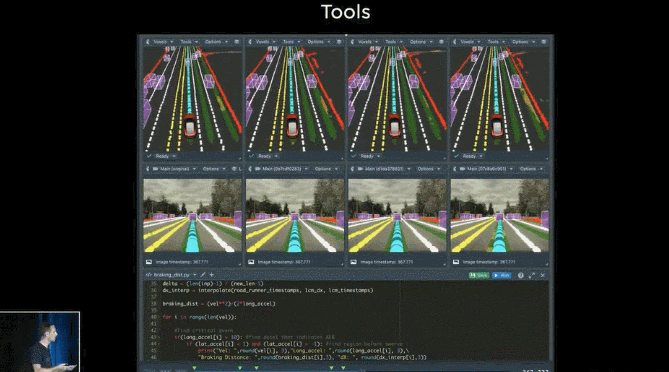669x372 pixels.
Task: Click back chevron in second 3D view header
Action: click(x=250, y=42)
